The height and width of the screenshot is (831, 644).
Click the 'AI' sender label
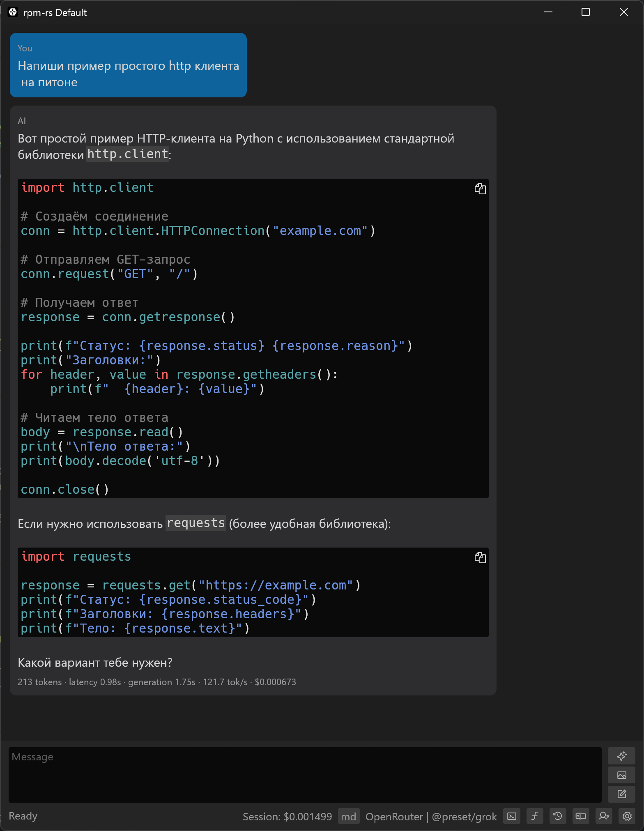tap(22, 121)
